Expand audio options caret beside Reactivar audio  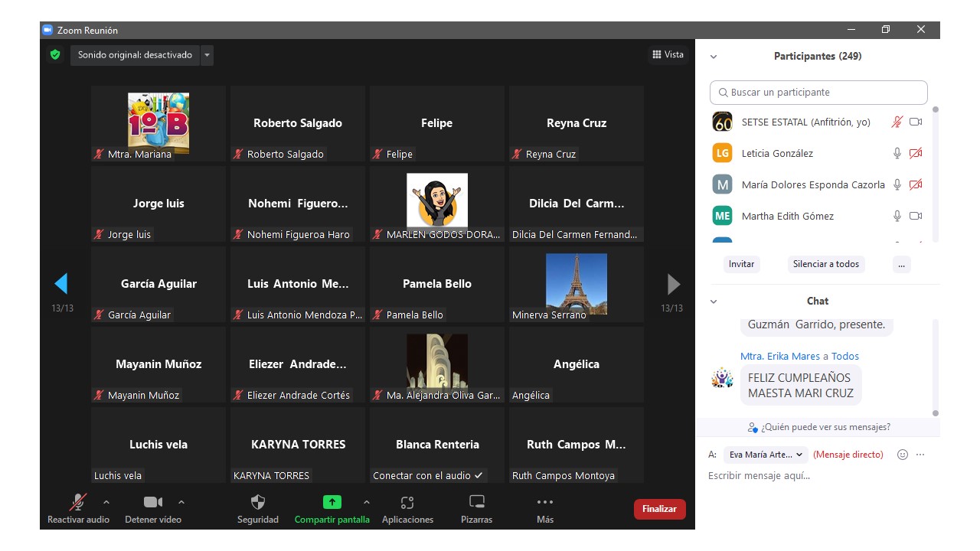106,502
